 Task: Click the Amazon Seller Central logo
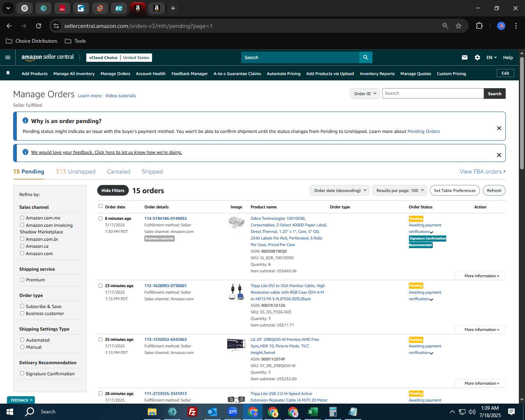[x=48, y=57]
